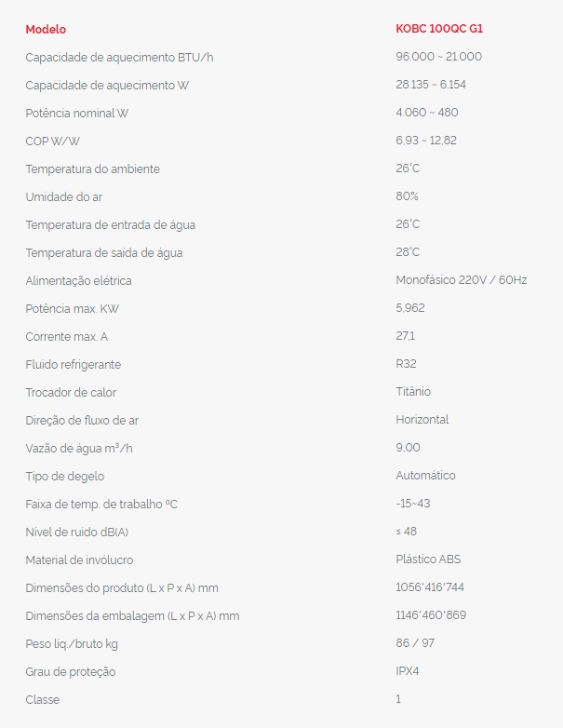Viewport: 563px width, 728px height.
Task: Click the KOBC 100QC G1 model name
Action: pos(439,29)
